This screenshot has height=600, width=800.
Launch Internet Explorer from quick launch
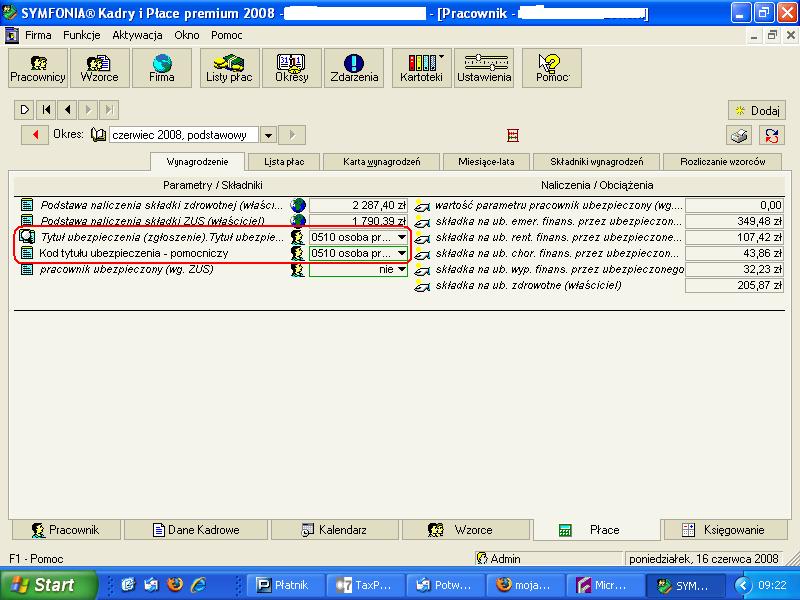point(198,585)
